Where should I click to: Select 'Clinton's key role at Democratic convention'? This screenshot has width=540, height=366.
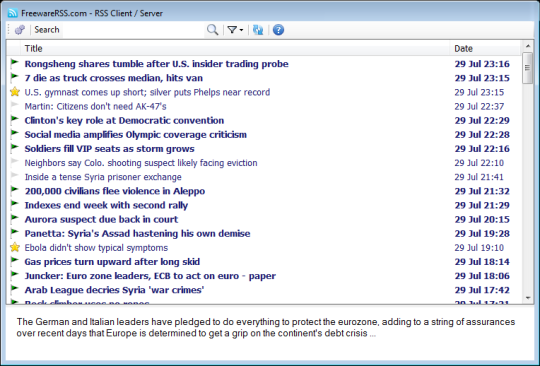(124, 121)
